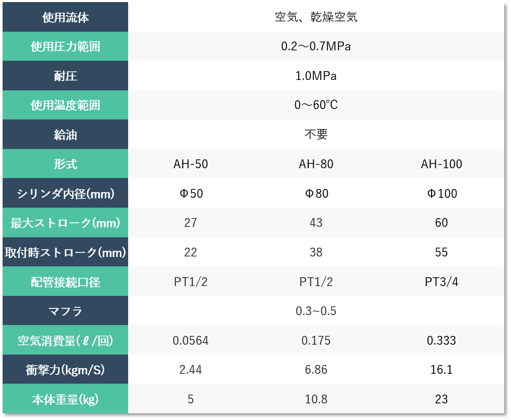The width and height of the screenshot is (511, 420).
Task: Select the AH-50 model cell
Action: (190, 164)
